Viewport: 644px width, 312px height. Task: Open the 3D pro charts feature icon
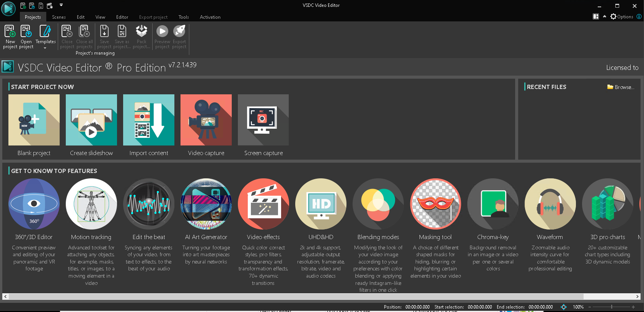click(x=608, y=204)
